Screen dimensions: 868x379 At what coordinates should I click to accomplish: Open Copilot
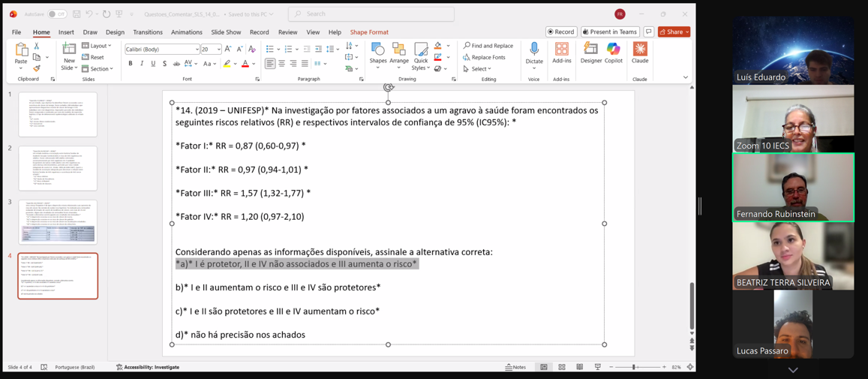pyautogui.click(x=614, y=53)
